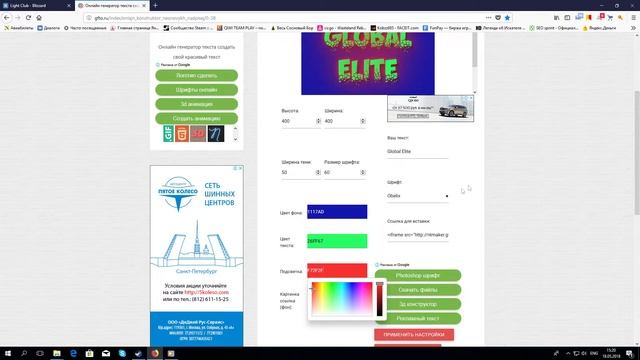The image size is (640, 360).
Task: Open Skype from the taskbar
Action: pyautogui.click(x=122, y=353)
